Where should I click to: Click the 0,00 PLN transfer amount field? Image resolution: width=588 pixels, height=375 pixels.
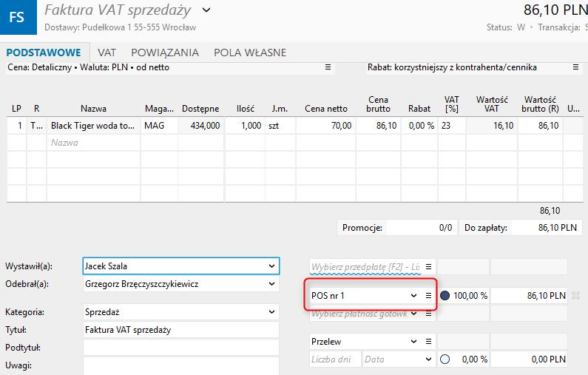click(529, 359)
